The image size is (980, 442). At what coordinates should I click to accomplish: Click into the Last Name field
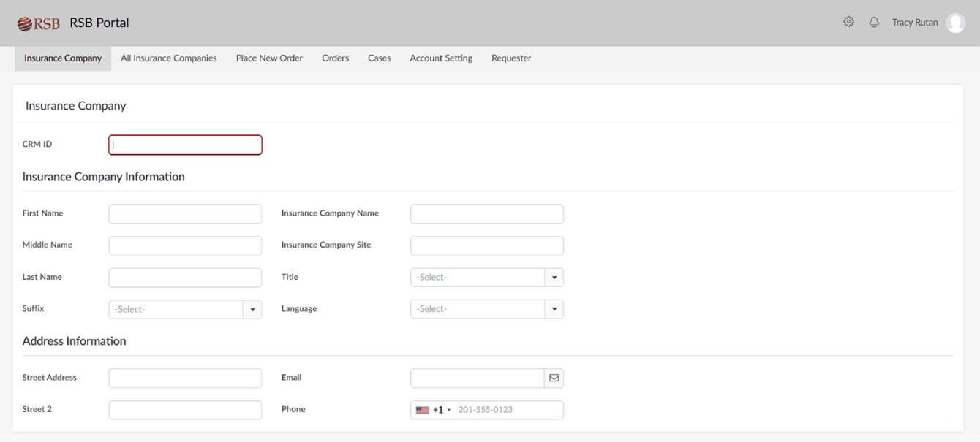click(x=185, y=278)
